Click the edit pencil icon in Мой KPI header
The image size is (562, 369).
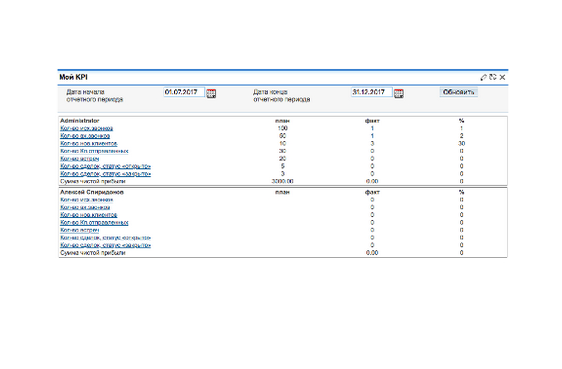[484, 77]
